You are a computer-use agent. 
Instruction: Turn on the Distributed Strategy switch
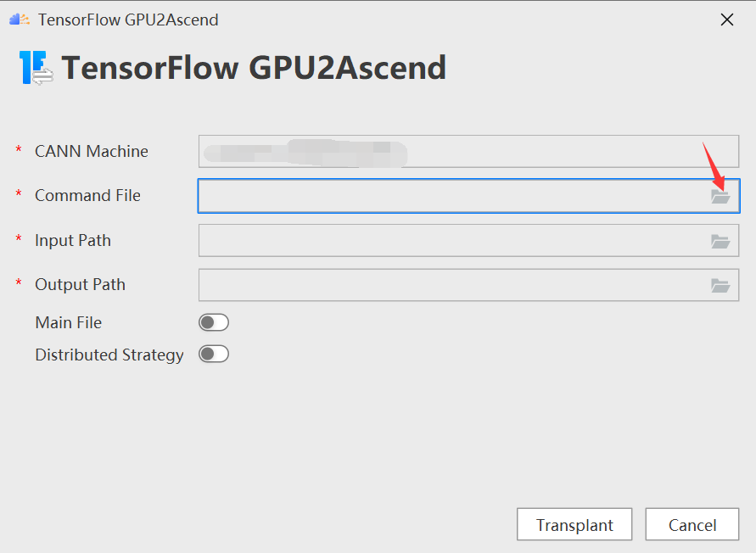tap(214, 354)
